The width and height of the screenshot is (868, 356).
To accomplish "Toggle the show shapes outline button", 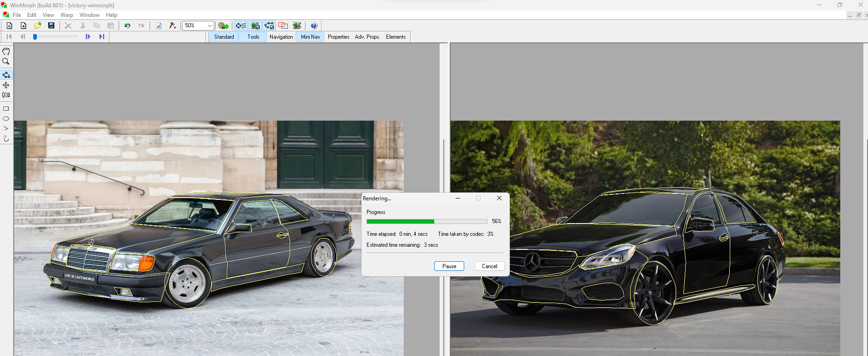I will (x=241, y=25).
